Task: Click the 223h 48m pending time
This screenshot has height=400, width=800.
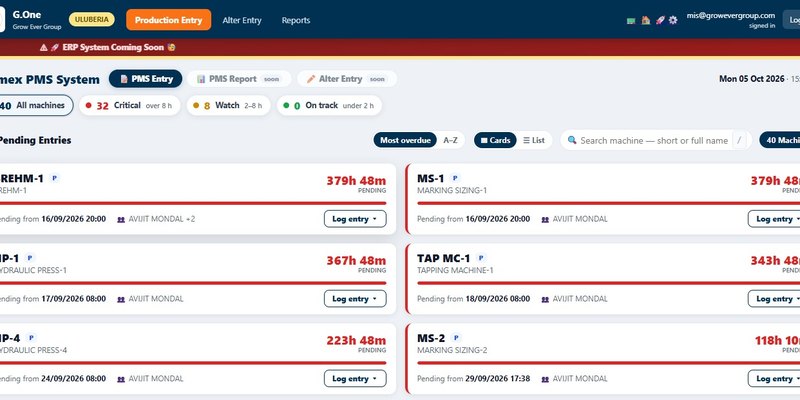Action: [356, 340]
